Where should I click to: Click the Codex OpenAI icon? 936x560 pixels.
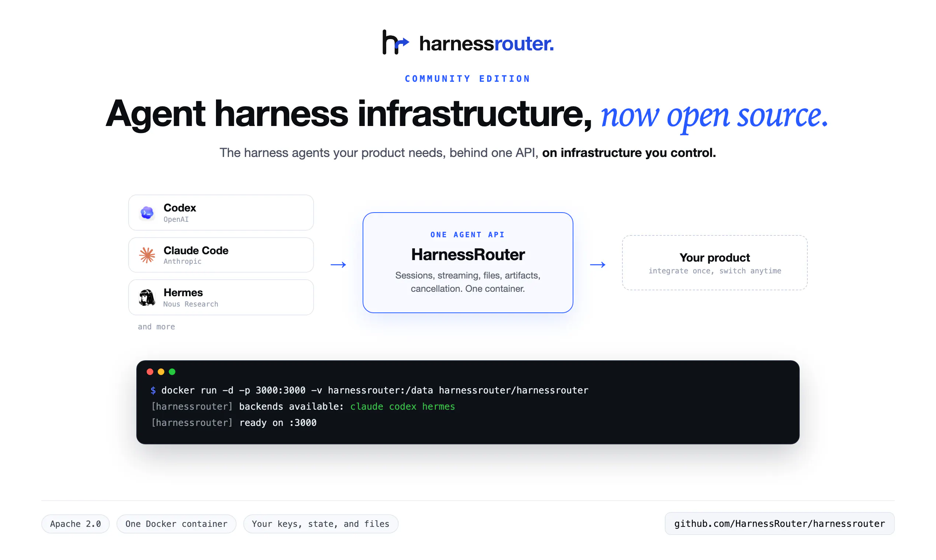[147, 213]
